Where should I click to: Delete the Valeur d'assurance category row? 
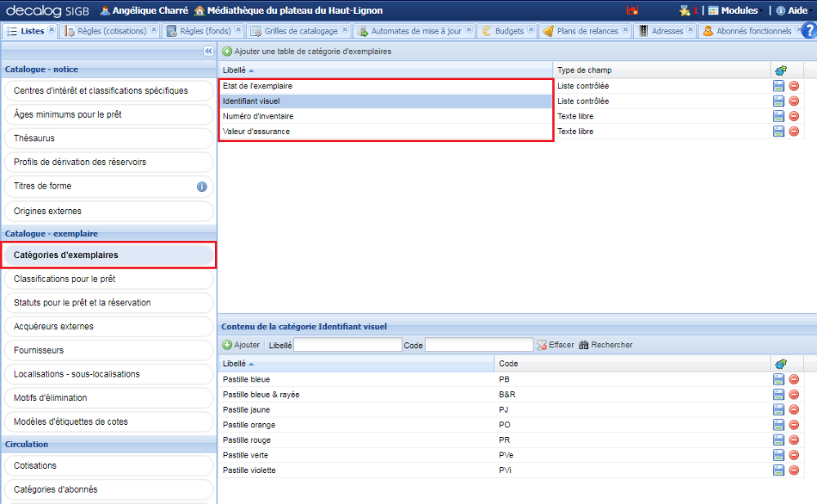click(x=794, y=132)
